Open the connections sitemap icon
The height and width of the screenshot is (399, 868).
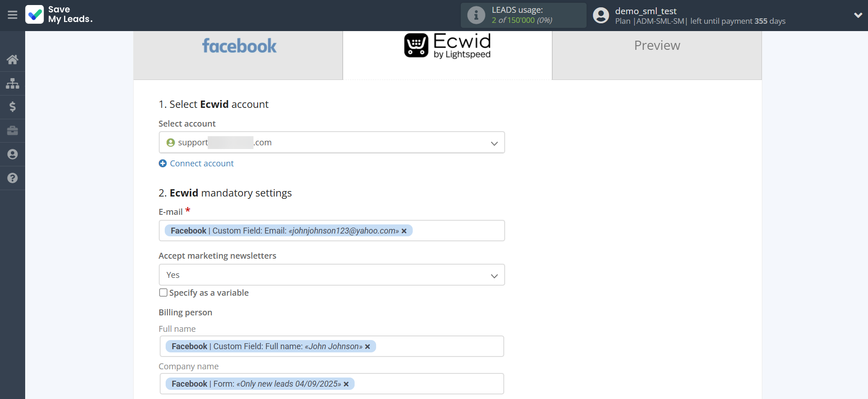click(12, 83)
